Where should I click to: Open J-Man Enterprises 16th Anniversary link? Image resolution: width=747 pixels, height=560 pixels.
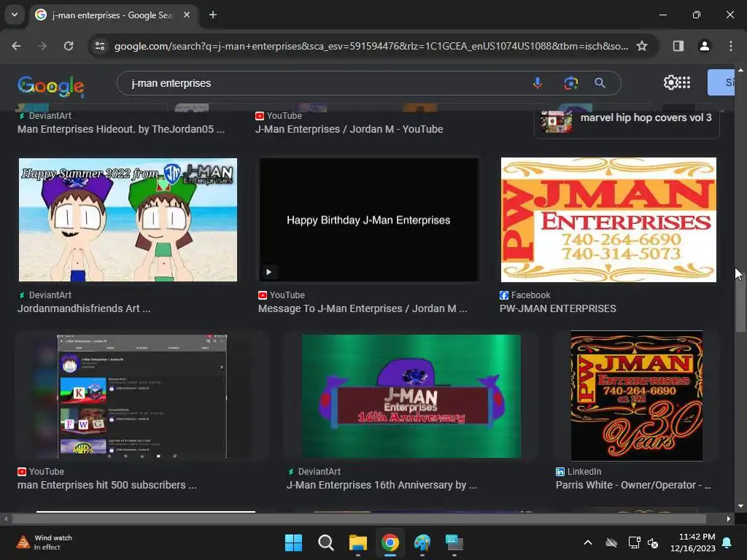coord(382,485)
